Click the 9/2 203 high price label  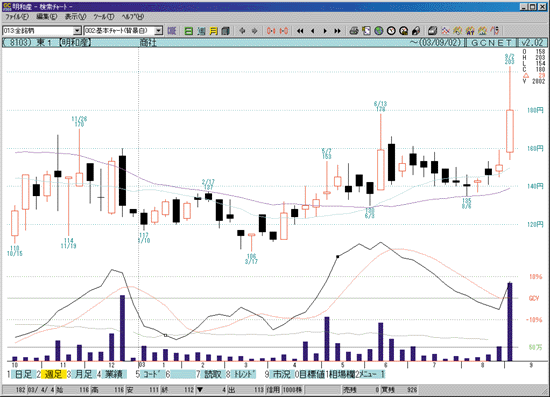pyautogui.click(x=509, y=59)
